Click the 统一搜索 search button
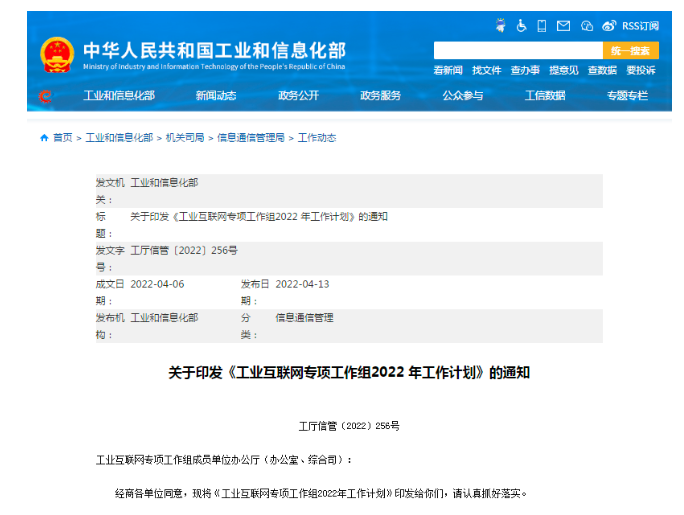The height and width of the screenshot is (515, 684). [630, 51]
